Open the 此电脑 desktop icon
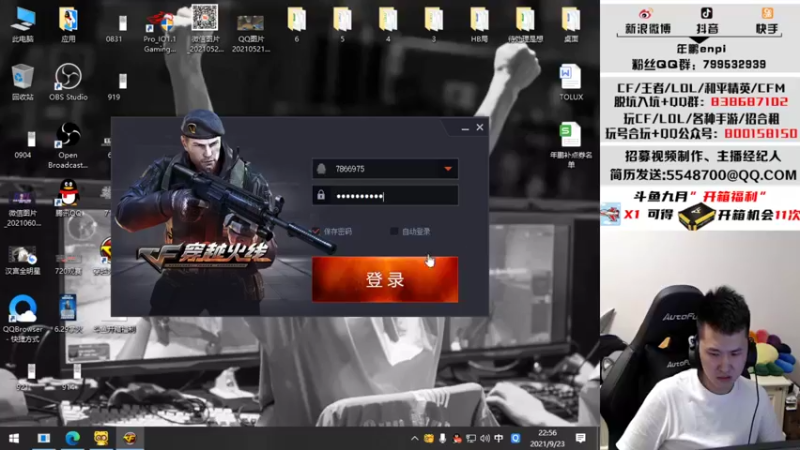 tap(22, 24)
